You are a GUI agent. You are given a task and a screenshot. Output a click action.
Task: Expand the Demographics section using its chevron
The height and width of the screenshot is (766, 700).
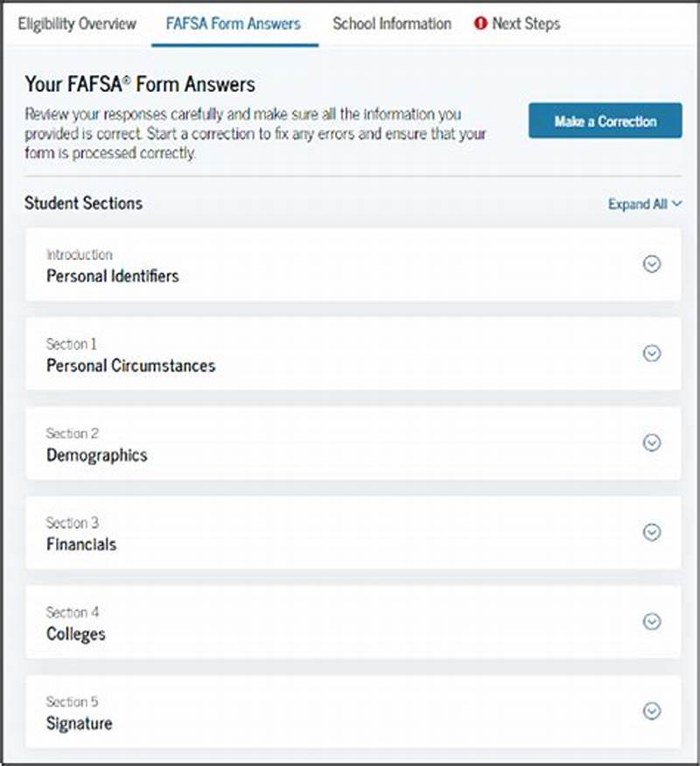(652, 443)
